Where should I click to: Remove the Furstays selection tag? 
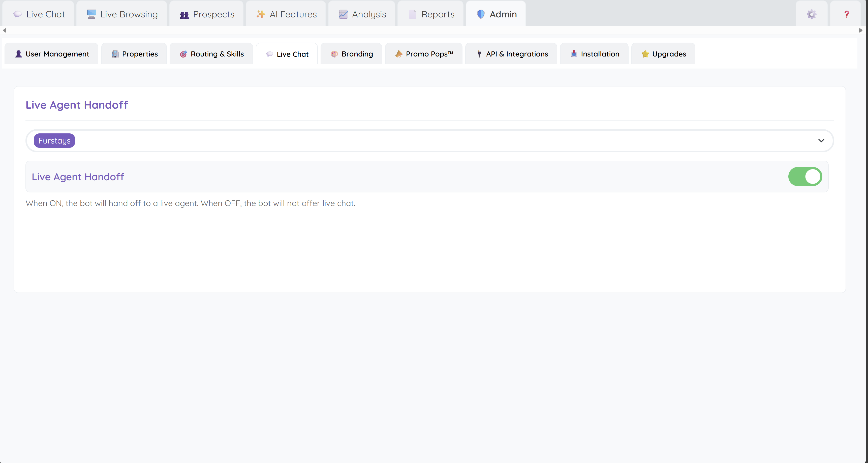(x=54, y=141)
